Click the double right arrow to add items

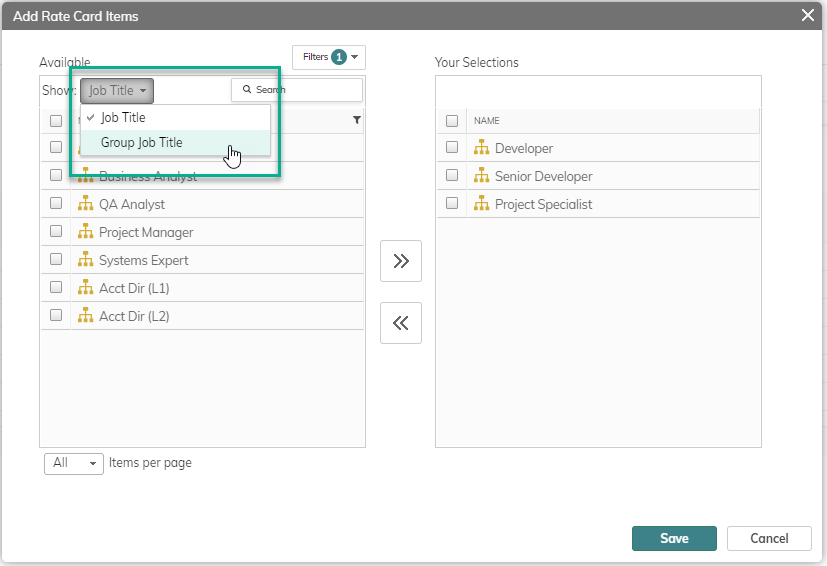coord(401,261)
